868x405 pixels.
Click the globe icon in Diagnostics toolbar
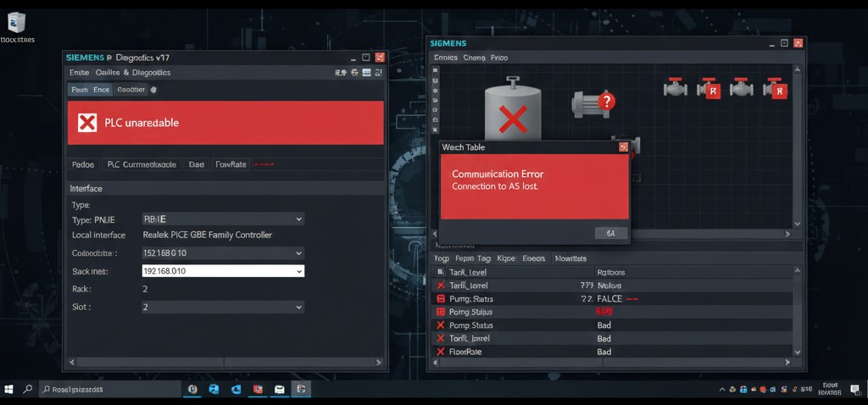click(354, 73)
